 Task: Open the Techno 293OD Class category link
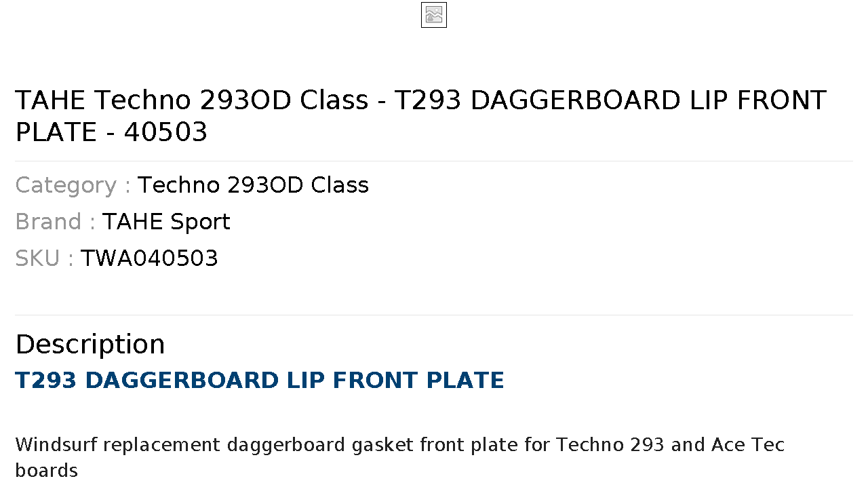(253, 185)
